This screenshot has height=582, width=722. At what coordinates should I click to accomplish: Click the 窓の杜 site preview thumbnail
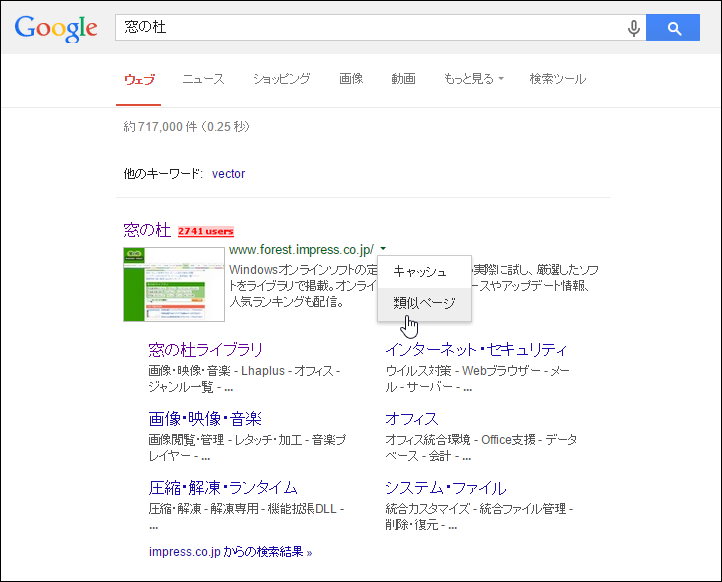pos(174,284)
